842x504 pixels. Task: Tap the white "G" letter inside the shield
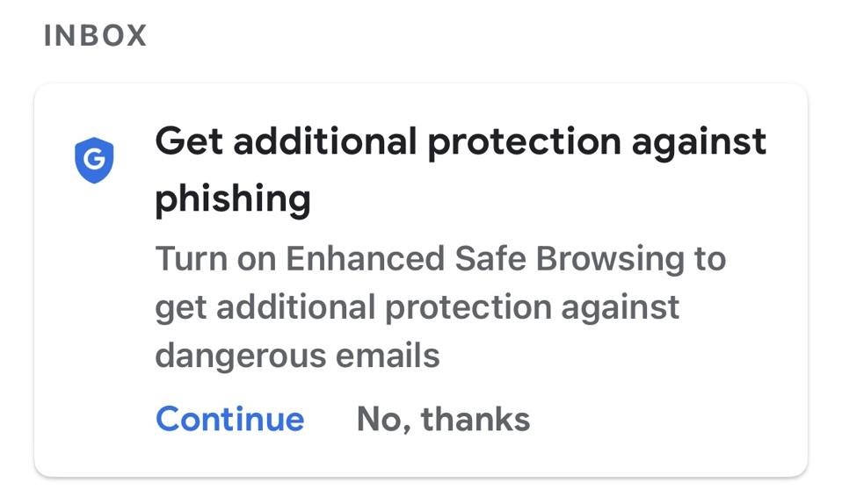[94, 160]
